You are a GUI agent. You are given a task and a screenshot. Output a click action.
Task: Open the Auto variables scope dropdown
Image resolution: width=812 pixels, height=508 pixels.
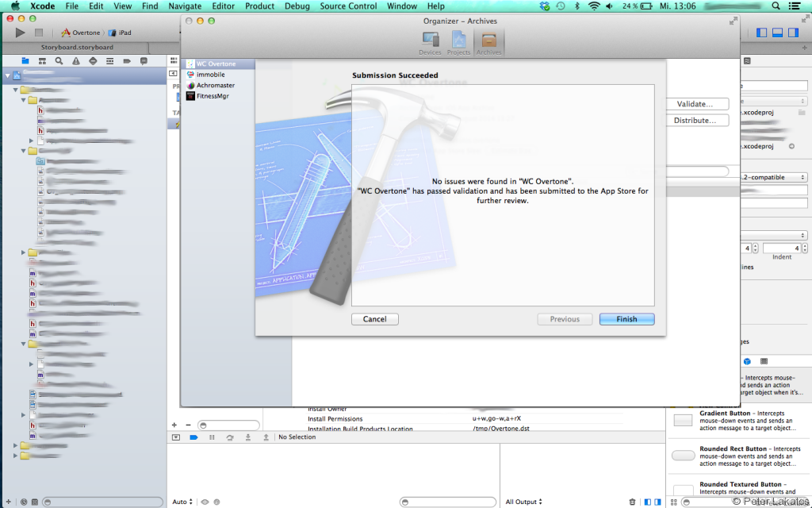182,502
